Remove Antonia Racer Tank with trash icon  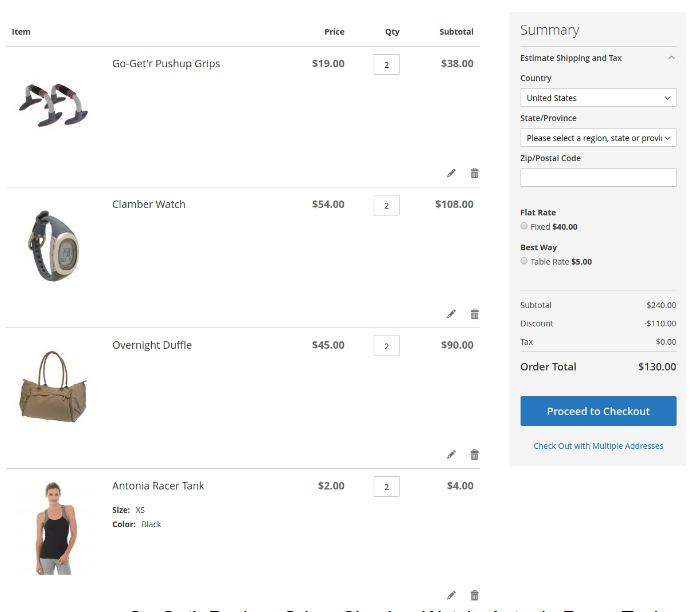[474, 595]
